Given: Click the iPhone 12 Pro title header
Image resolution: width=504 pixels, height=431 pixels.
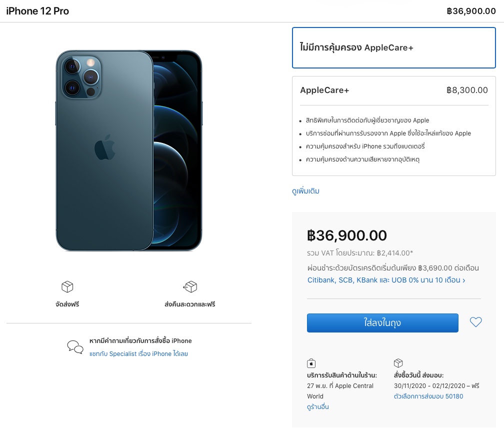Looking at the screenshot, I should 38,11.
